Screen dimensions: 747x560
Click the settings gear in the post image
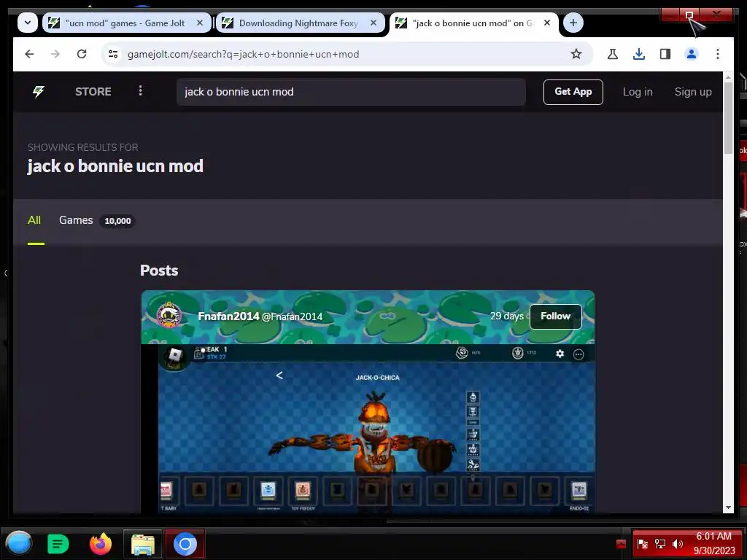(560, 354)
